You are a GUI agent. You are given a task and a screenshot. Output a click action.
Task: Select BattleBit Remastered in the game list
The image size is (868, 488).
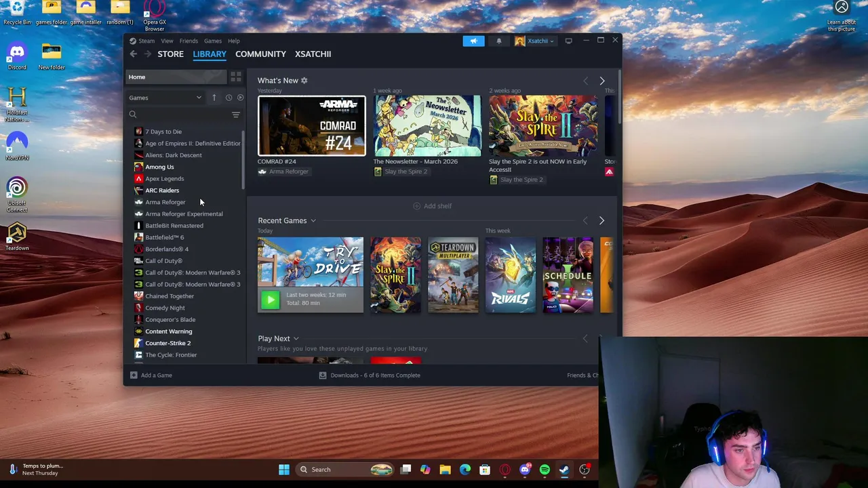coord(174,226)
